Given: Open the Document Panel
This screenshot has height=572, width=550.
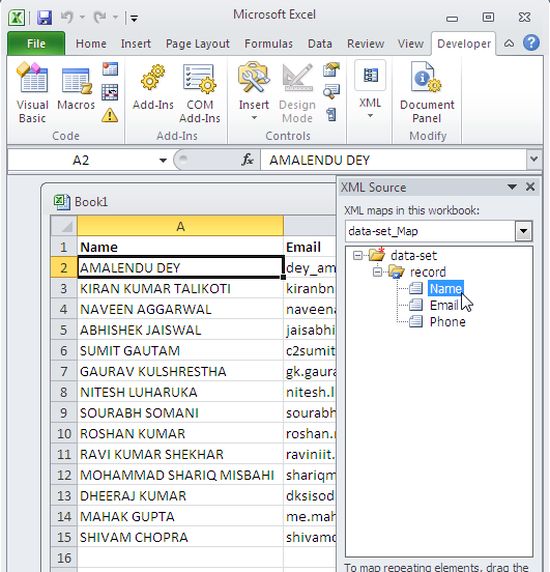Looking at the screenshot, I should click(427, 93).
